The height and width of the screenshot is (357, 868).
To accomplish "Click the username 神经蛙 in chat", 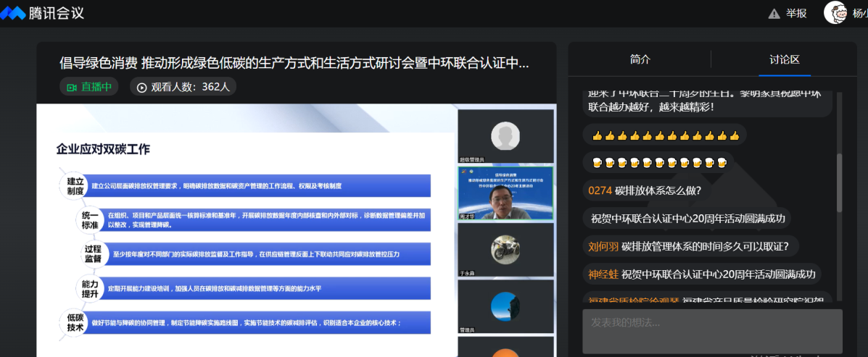I will [603, 274].
